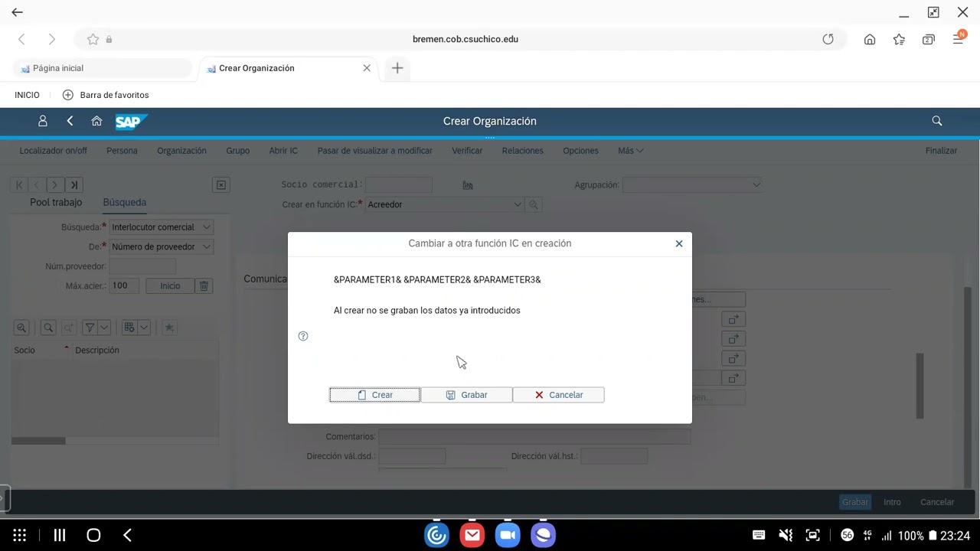The width and height of the screenshot is (980, 551).
Task: Click Abrir IC in the toolbar
Action: (283, 151)
